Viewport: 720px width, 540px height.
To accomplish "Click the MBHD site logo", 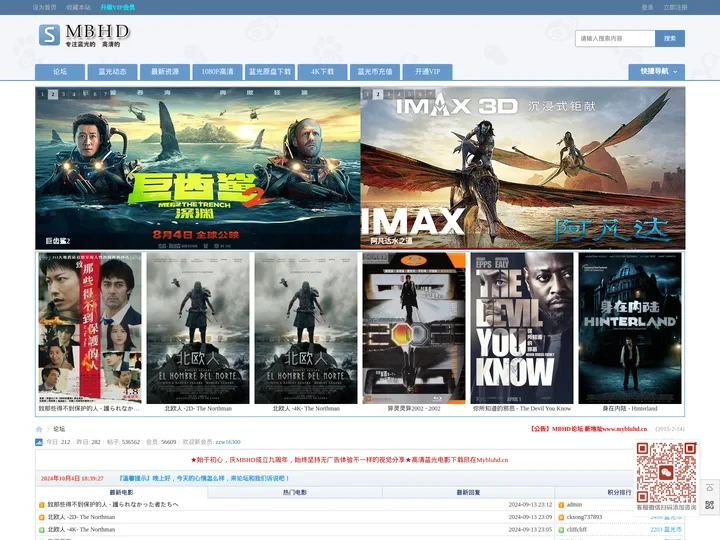I will (x=84, y=35).
